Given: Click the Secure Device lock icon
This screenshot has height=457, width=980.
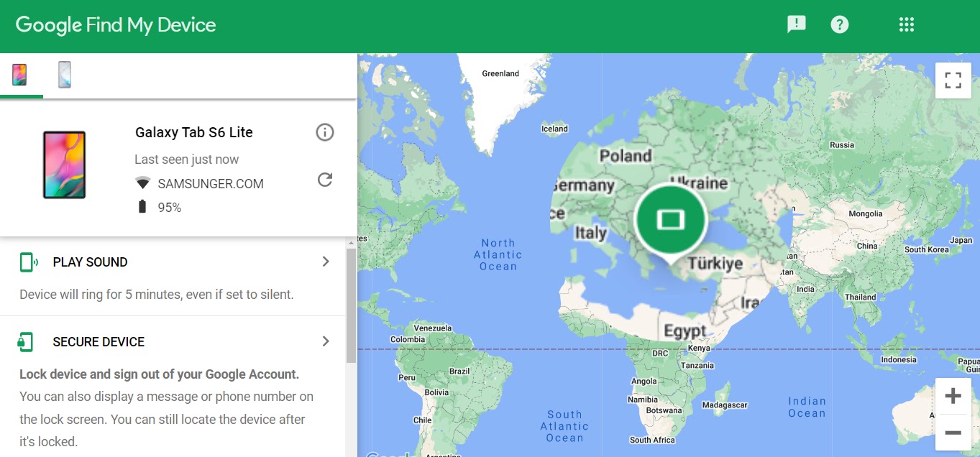Looking at the screenshot, I should tap(26, 342).
